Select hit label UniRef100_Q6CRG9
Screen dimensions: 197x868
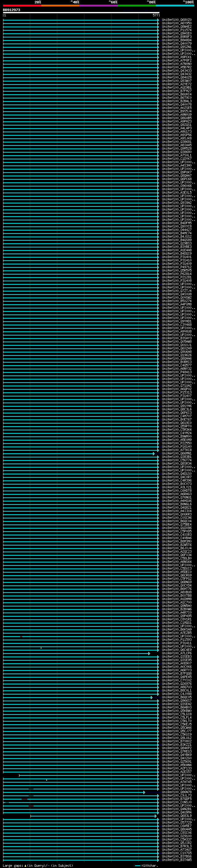tap(177, 575)
